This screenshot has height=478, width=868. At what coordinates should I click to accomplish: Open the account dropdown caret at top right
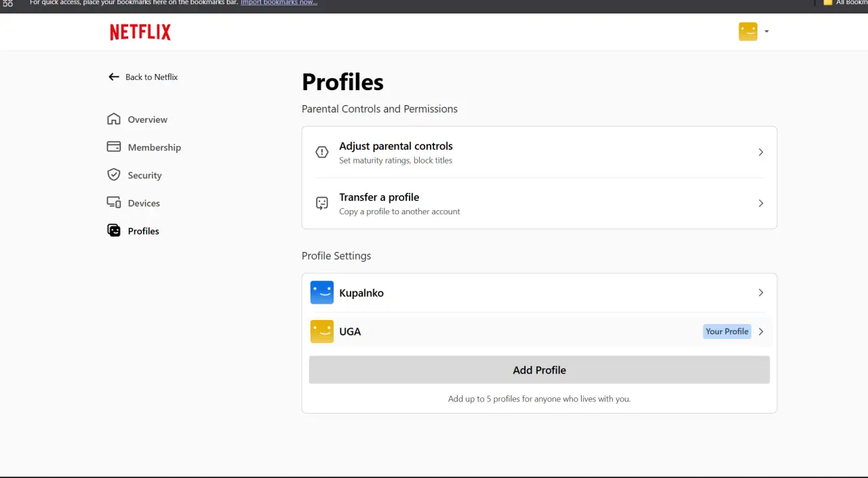click(766, 31)
